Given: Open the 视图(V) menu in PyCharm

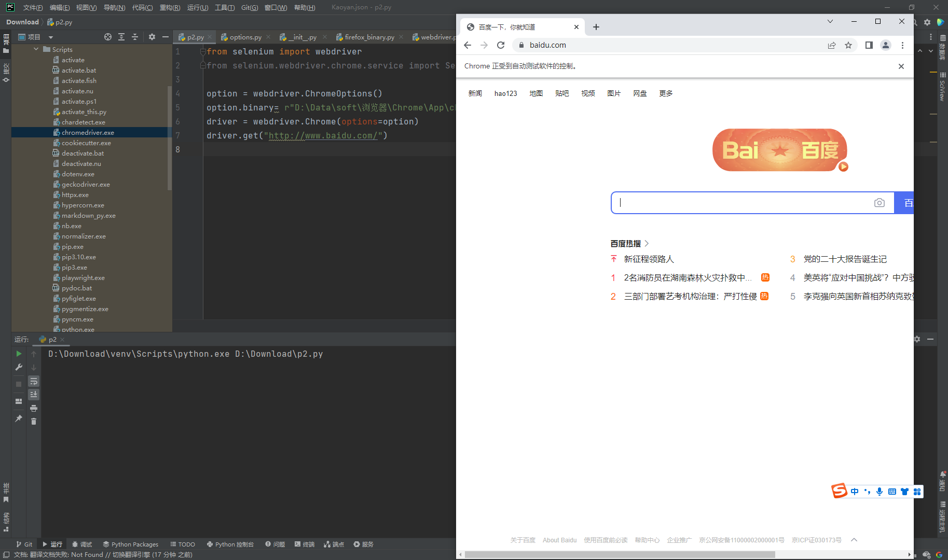Looking at the screenshot, I should pos(86,7).
